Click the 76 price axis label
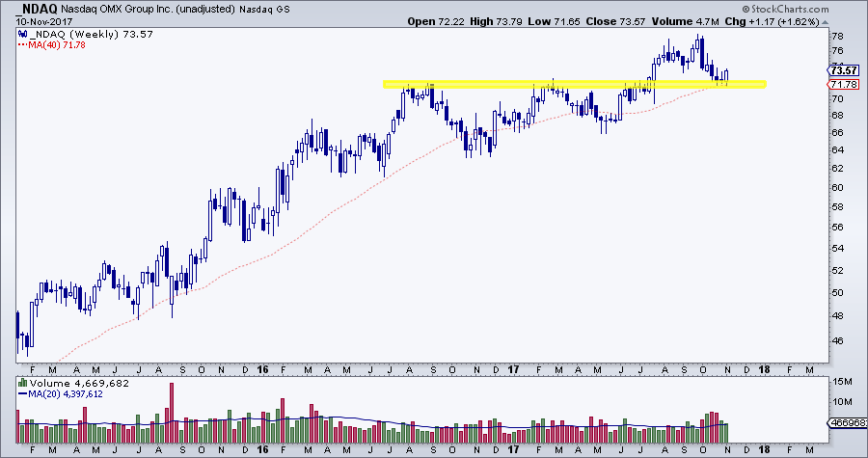This screenshot has height=458, width=868. (x=837, y=51)
